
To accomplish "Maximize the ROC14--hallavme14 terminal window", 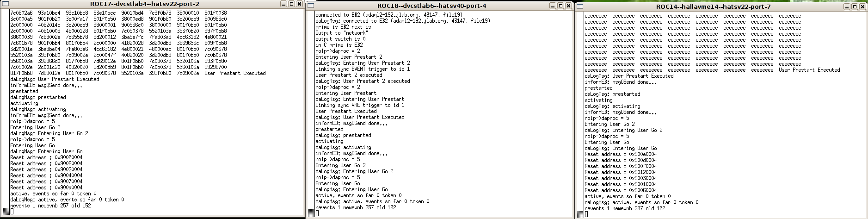I will pyautogui.click(x=855, y=6).
